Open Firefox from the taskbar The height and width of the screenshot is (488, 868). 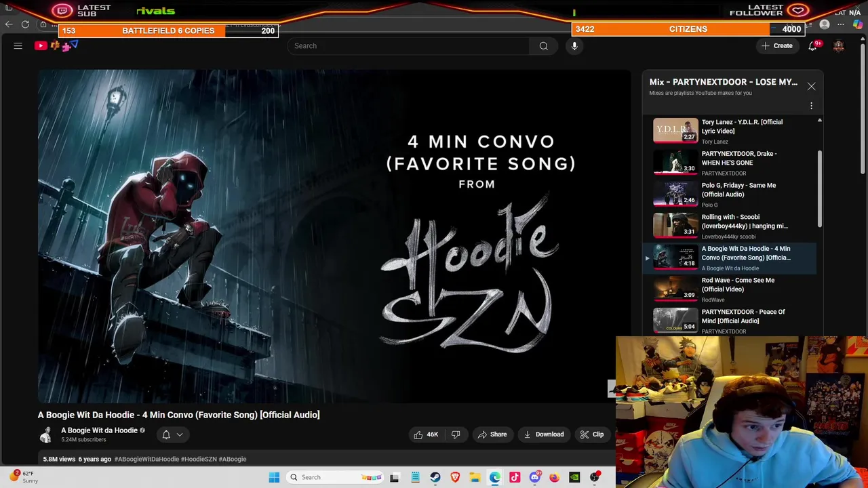555,477
